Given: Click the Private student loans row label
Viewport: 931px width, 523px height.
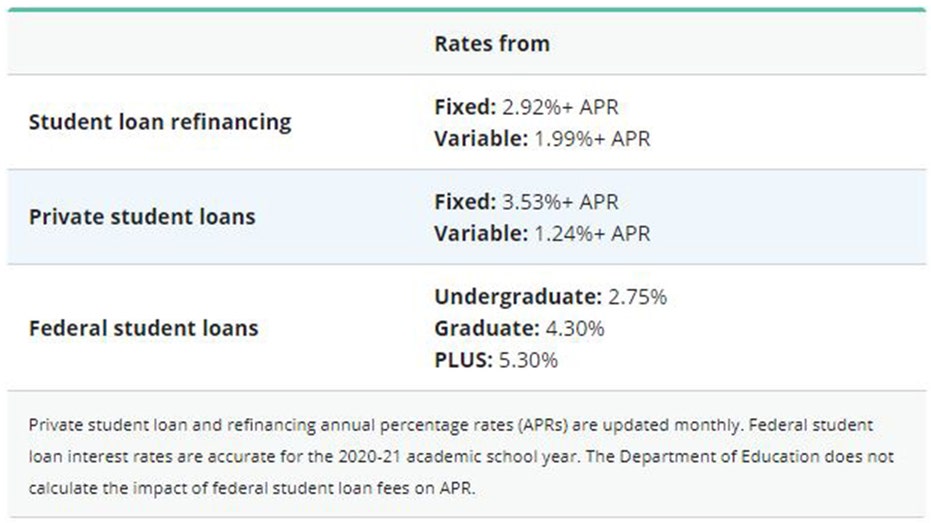Looking at the screenshot, I should click(142, 217).
